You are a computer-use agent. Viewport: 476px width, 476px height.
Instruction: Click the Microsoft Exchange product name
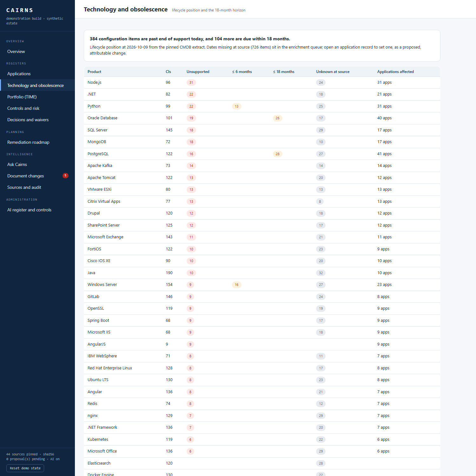105,237
